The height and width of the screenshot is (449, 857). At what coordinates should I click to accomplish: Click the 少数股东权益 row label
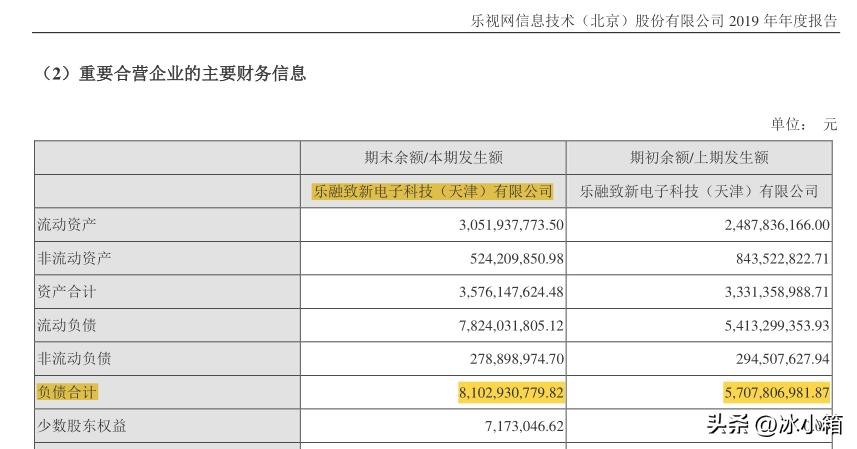81,426
